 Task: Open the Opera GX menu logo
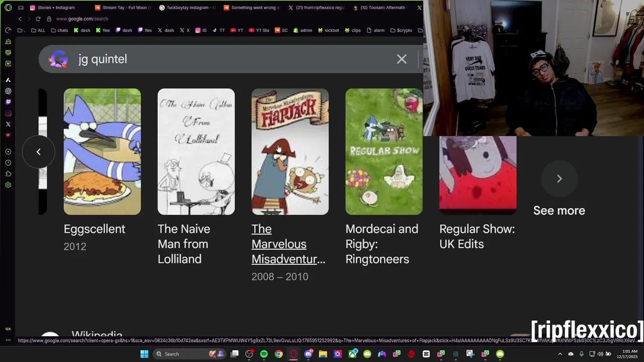[8, 8]
